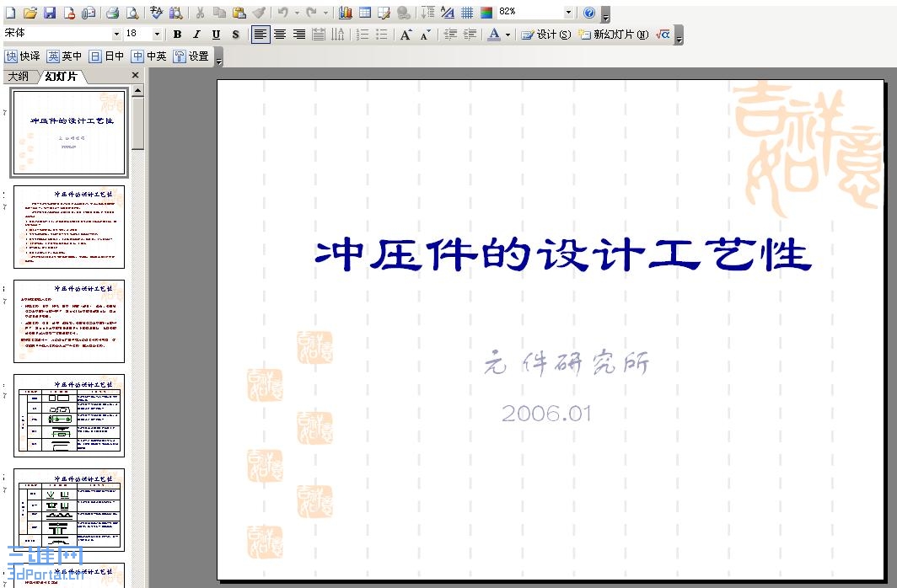Change text direction icon
This screenshot has height=588, width=897.
[x=338, y=35]
